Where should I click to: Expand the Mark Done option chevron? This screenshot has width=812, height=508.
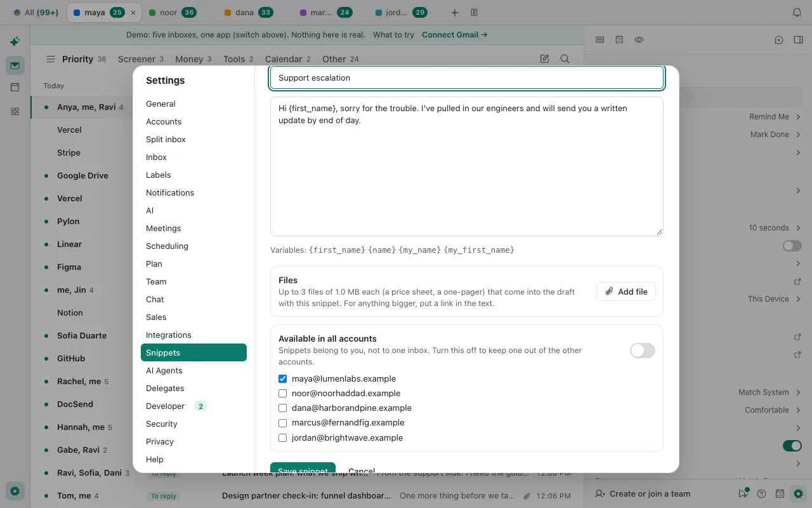(798, 135)
